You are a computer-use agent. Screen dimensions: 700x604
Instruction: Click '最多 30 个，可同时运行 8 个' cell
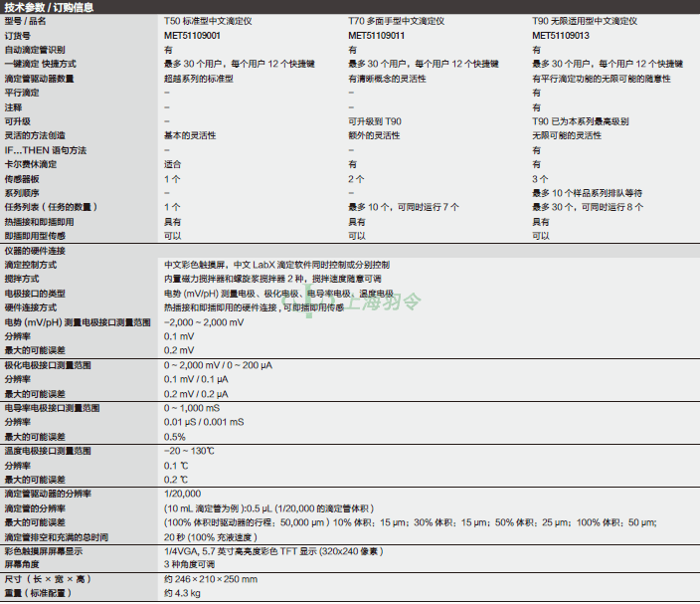pos(588,207)
